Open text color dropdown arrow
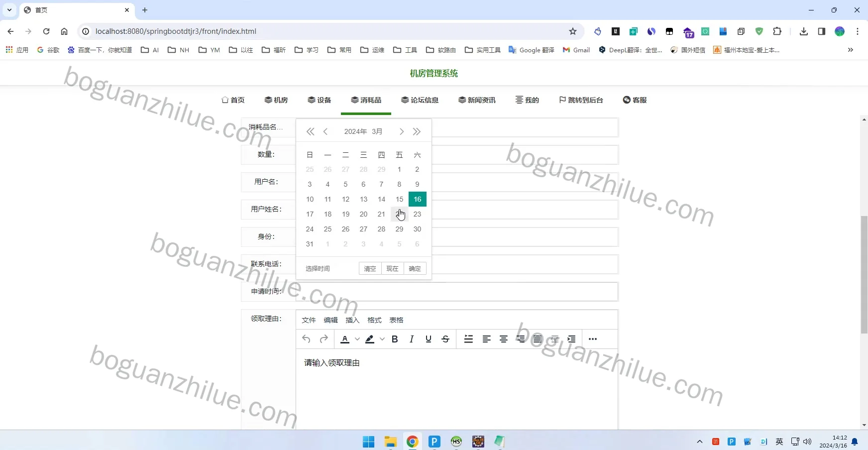868x450 pixels. (x=357, y=339)
